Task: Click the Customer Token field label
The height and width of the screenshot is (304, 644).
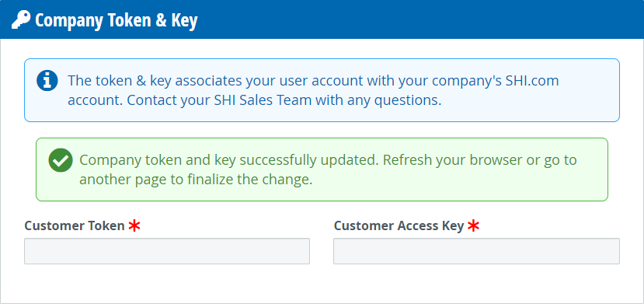Action: (x=75, y=225)
